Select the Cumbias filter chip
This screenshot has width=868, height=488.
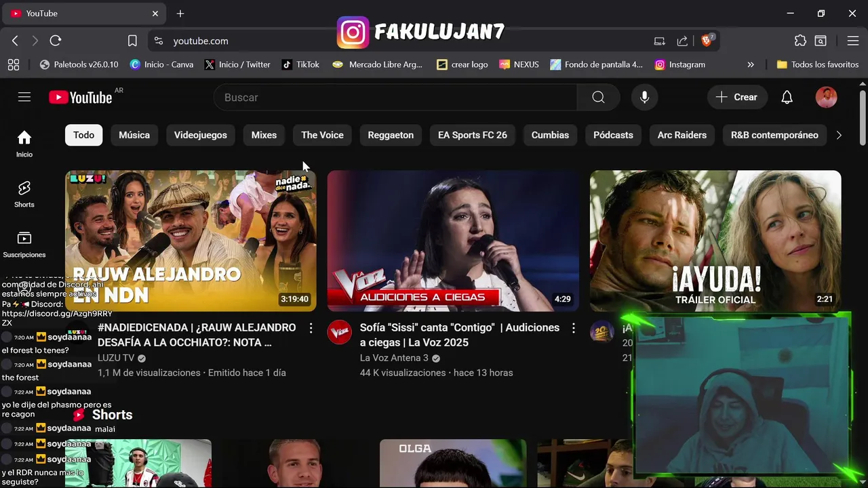click(550, 135)
